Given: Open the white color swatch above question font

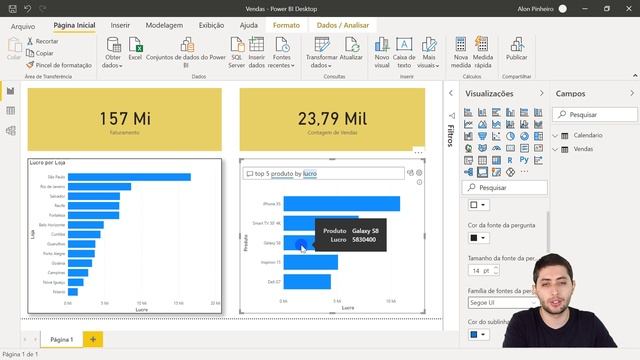Looking at the screenshot, I should [478, 205].
